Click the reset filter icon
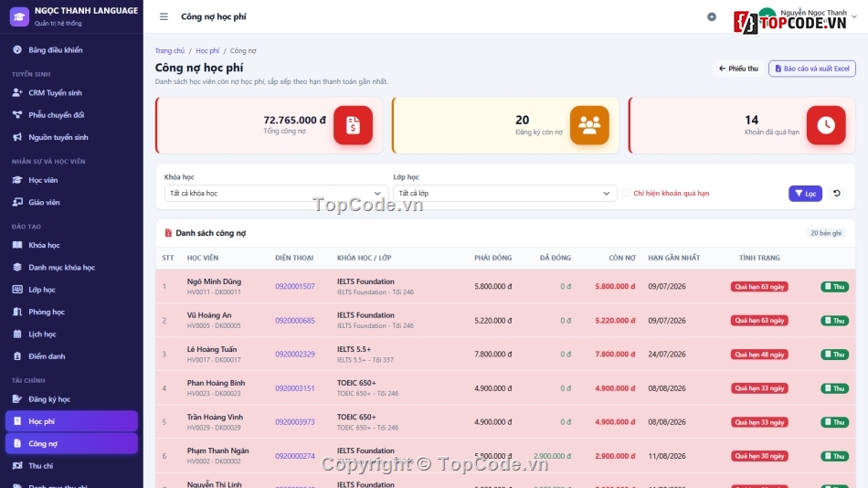This screenshot has height=488, width=868. (x=837, y=194)
